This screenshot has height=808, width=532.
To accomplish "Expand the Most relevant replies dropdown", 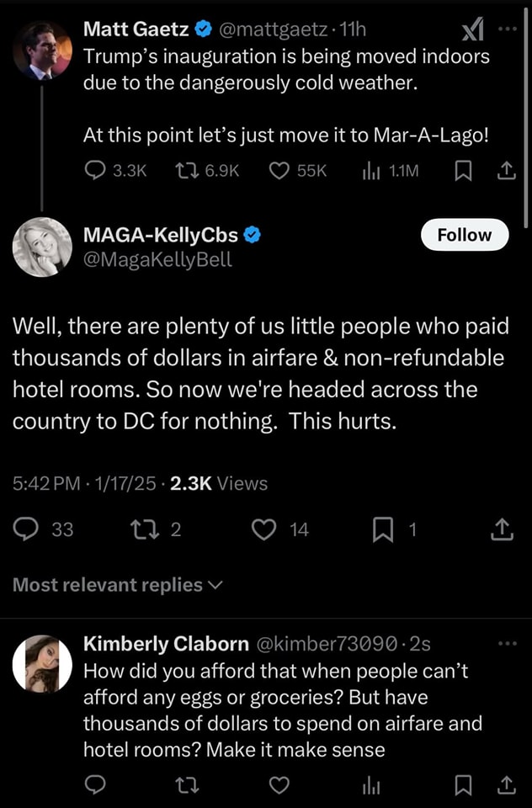I will (117, 585).
